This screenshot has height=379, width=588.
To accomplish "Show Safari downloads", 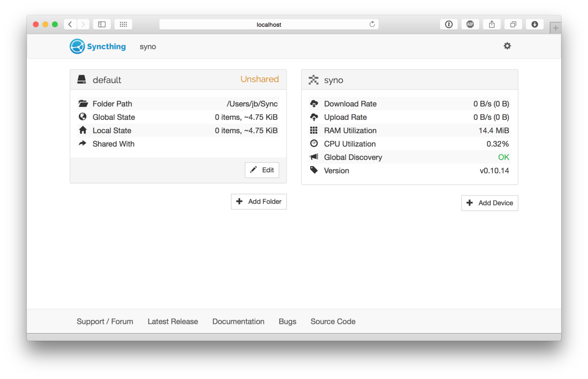I will (x=535, y=24).
